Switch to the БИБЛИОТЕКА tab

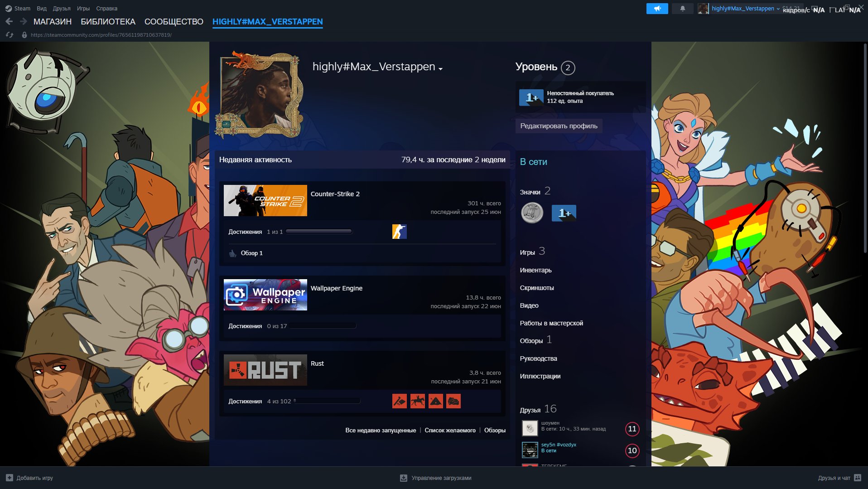coord(108,21)
